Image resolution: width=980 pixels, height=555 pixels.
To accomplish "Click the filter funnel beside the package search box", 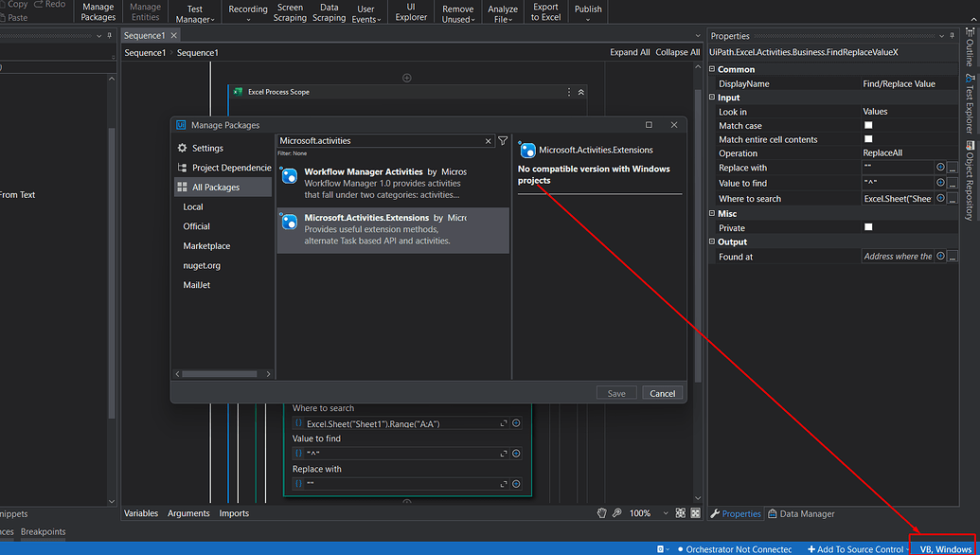I will coord(502,140).
